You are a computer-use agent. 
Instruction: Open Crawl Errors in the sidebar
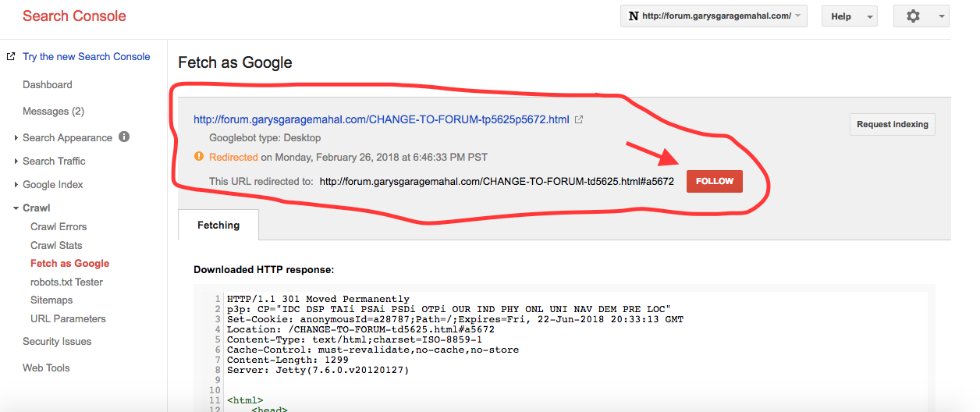[59, 227]
